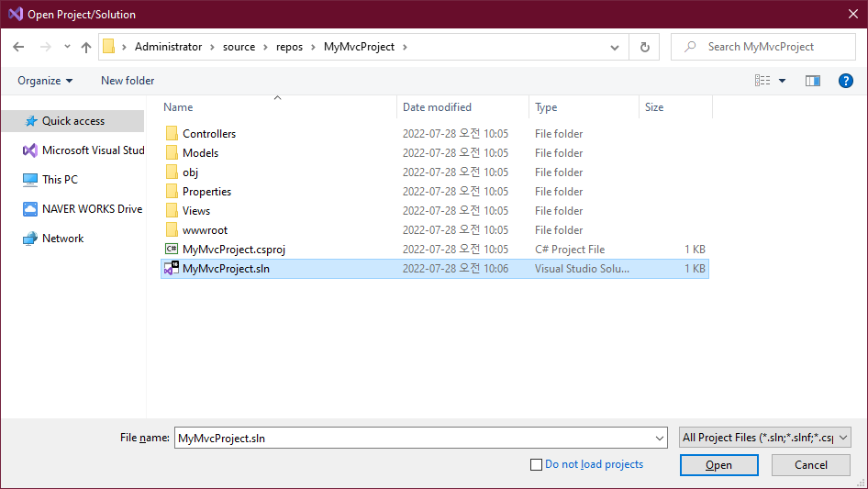868x489 pixels.
Task: Select the Properties folder name
Action: click(207, 192)
